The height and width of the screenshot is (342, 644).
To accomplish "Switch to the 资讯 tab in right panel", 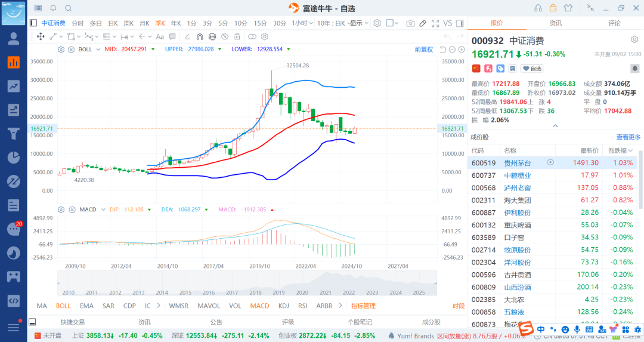I will coord(555,23).
